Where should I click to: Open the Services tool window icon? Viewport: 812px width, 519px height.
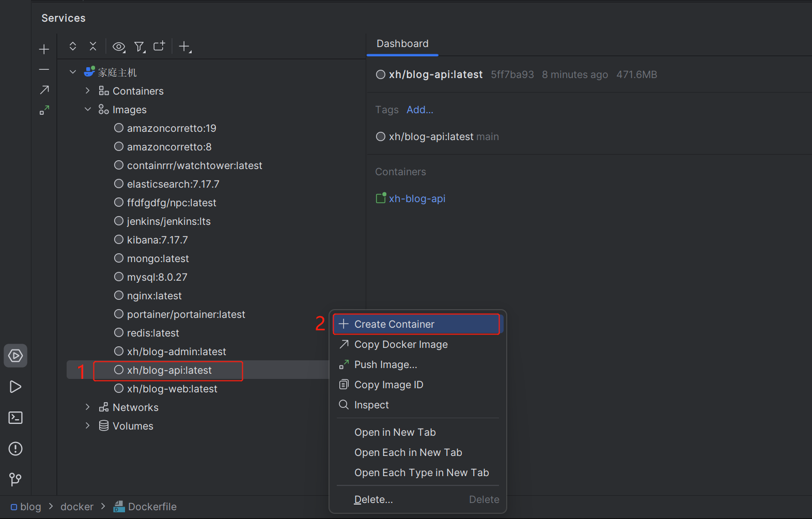tap(15, 356)
